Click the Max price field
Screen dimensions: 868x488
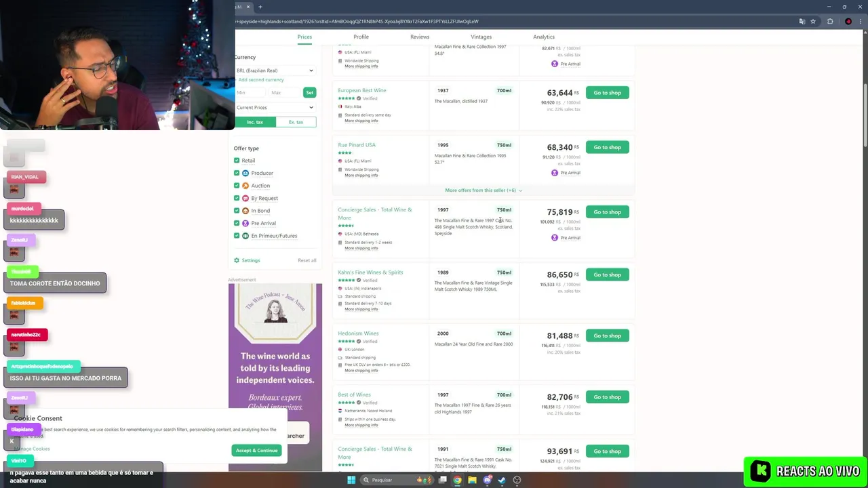[284, 92]
